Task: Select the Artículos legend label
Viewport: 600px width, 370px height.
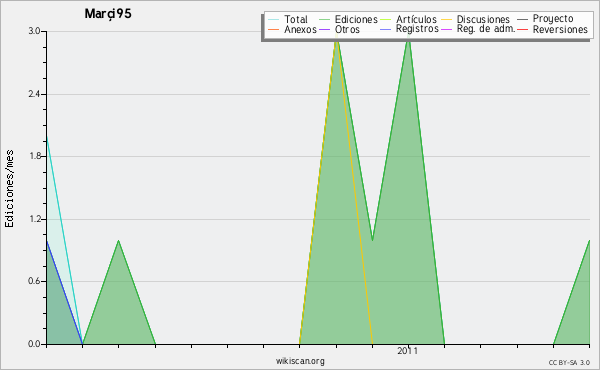Action: (416, 19)
